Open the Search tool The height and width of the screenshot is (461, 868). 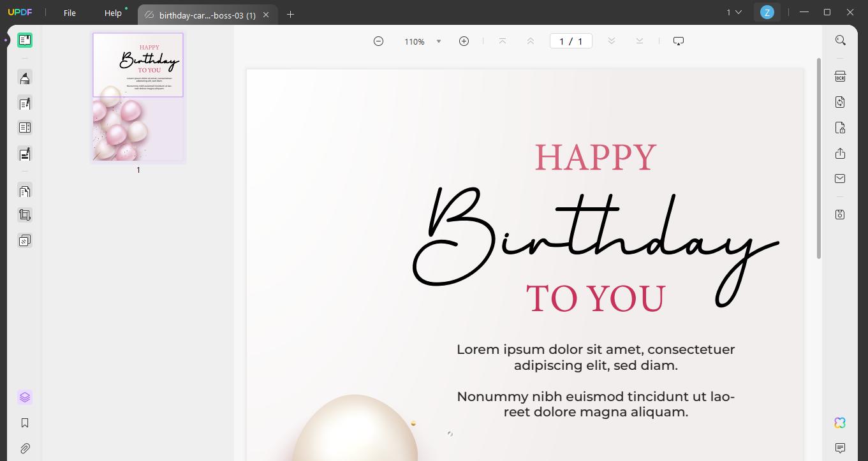841,40
